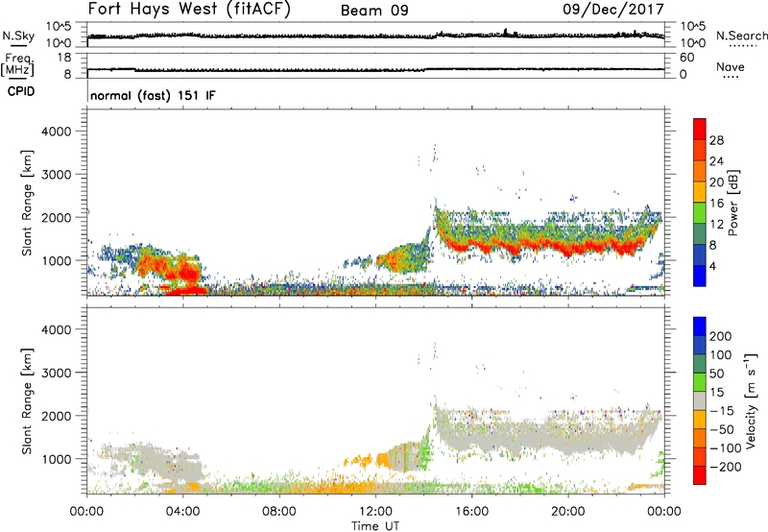The image size is (768, 532).
Task: Click the "20:00" time tick label
Action: click(x=568, y=512)
